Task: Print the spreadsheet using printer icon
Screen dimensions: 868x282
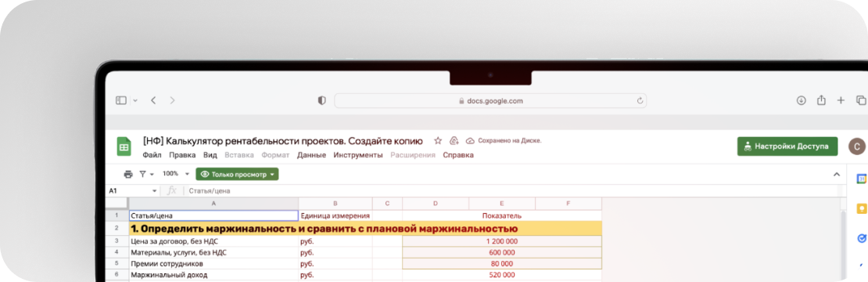Action: 128,174
